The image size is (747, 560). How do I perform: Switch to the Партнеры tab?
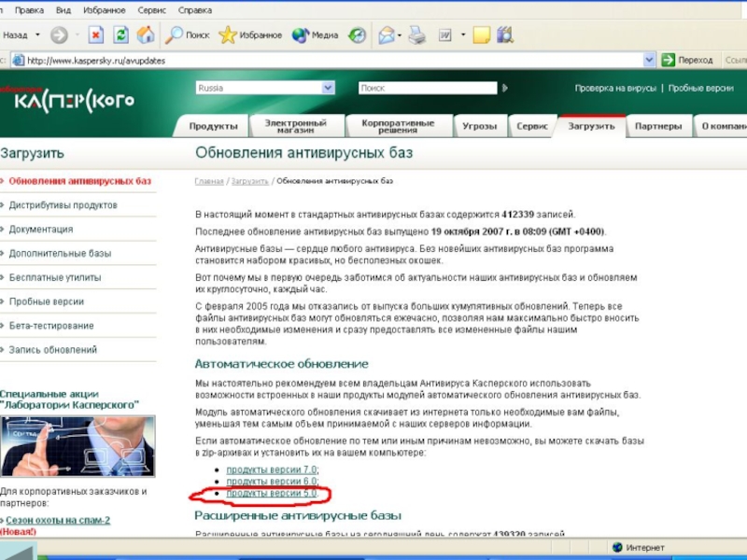pos(658,126)
